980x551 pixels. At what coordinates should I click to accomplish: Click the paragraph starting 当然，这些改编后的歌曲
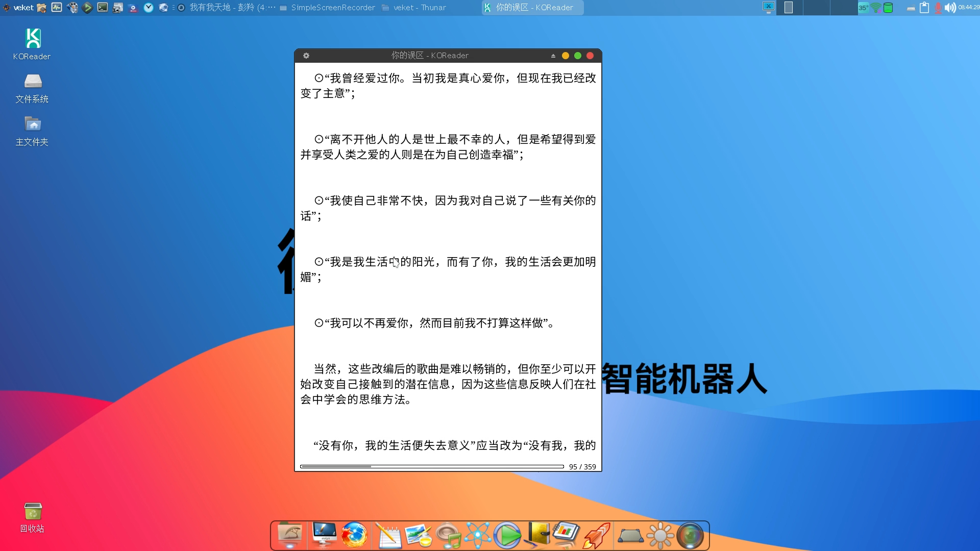tap(448, 384)
